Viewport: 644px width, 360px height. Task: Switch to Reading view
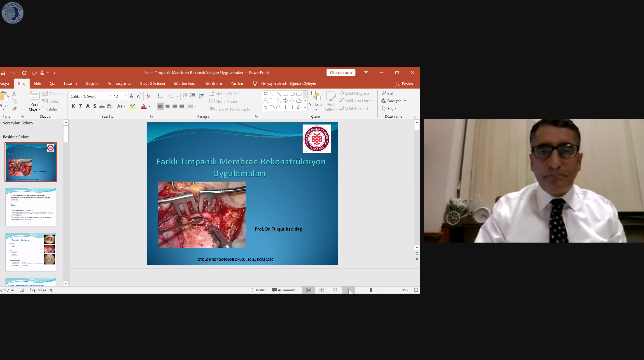pyautogui.click(x=335, y=290)
